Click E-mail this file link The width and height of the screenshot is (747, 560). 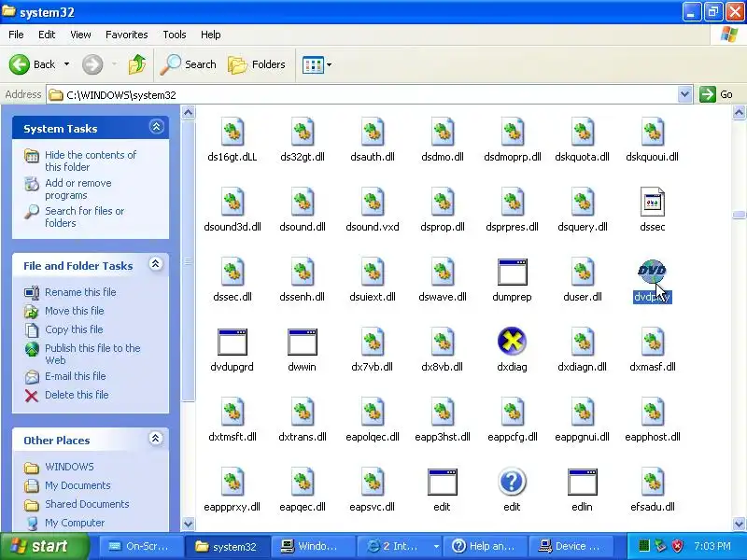tap(76, 376)
